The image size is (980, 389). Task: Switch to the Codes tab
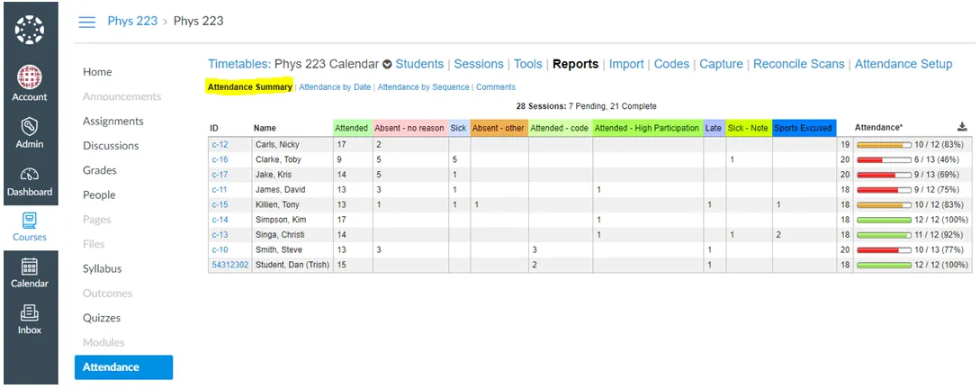[672, 64]
